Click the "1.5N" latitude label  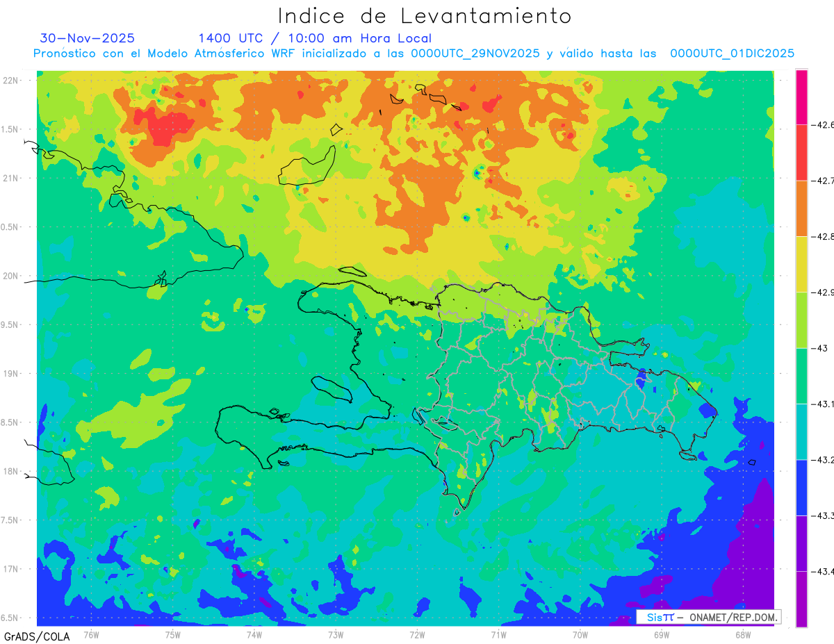coord(11,129)
